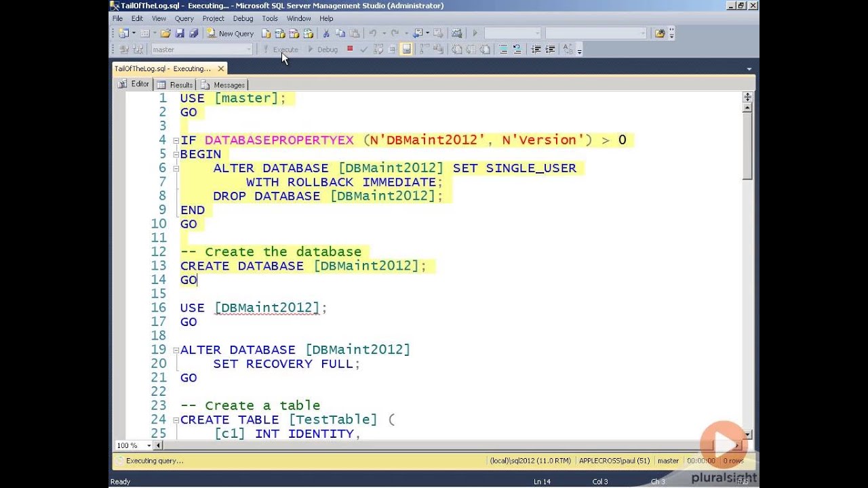The image size is (868, 488).
Task: Click Display Estimated Execution Plan icon
Action: click(x=378, y=49)
